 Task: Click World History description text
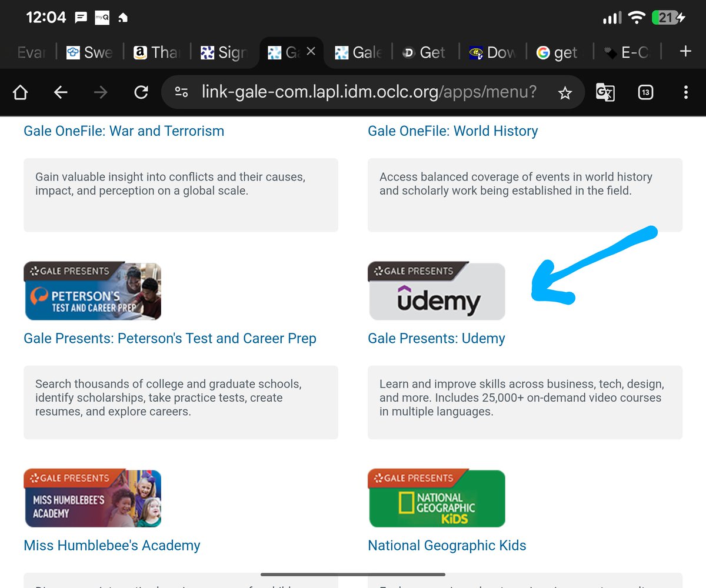tap(515, 183)
